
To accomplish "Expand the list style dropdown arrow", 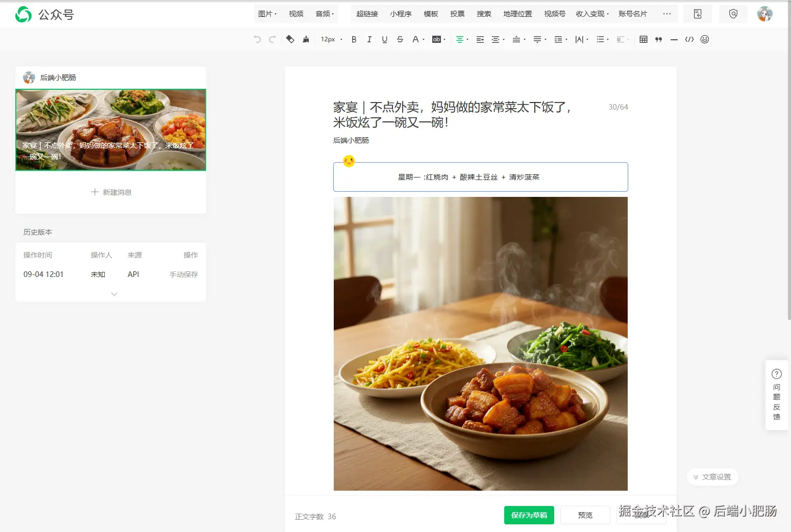I will tap(608, 39).
